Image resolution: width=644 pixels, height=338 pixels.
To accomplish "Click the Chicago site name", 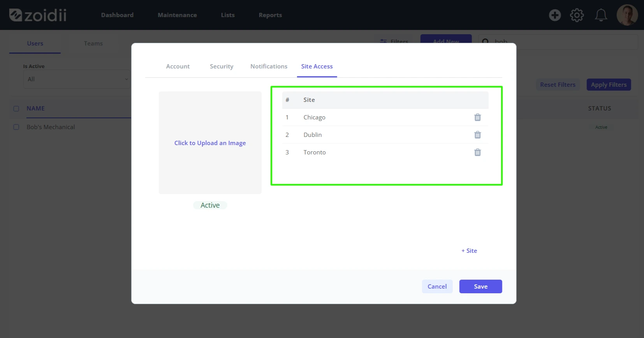I will (314, 117).
